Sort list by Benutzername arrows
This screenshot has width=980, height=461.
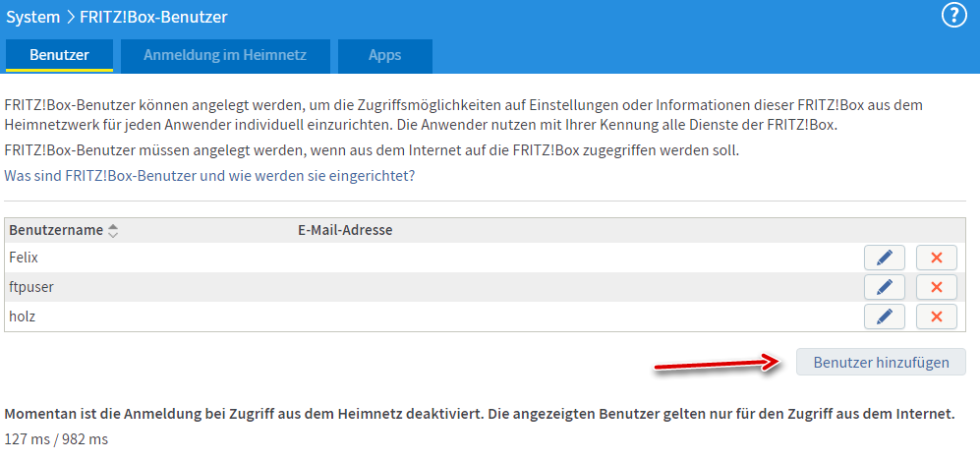[112, 230]
